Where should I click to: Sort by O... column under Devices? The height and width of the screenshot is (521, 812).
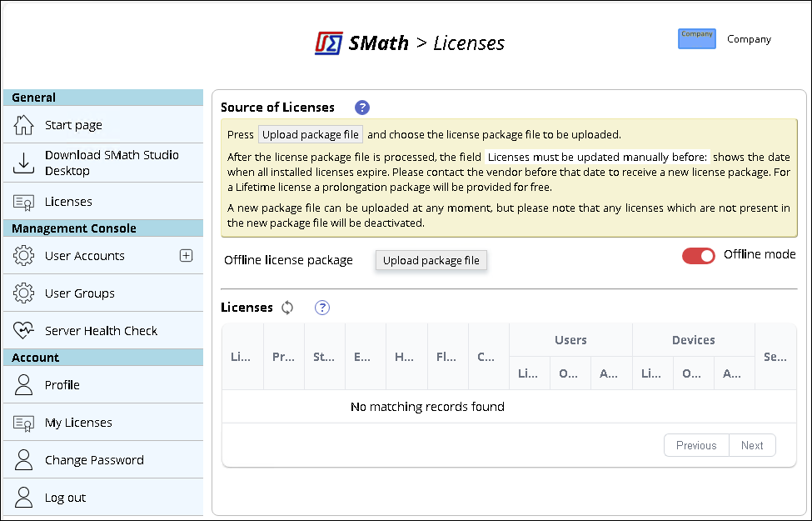(x=692, y=373)
